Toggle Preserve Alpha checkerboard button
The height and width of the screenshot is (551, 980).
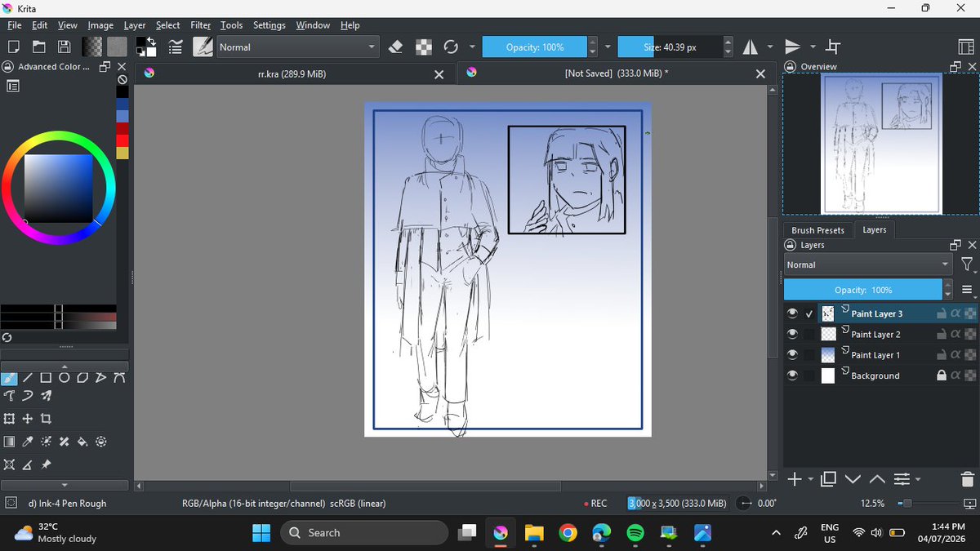tap(423, 47)
